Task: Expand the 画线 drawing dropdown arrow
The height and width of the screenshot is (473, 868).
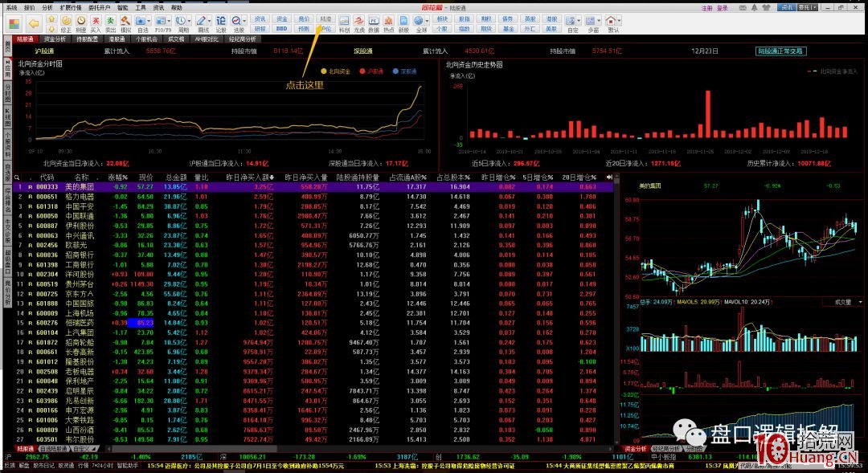Action: pyautogui.click(x=209, y=21)
